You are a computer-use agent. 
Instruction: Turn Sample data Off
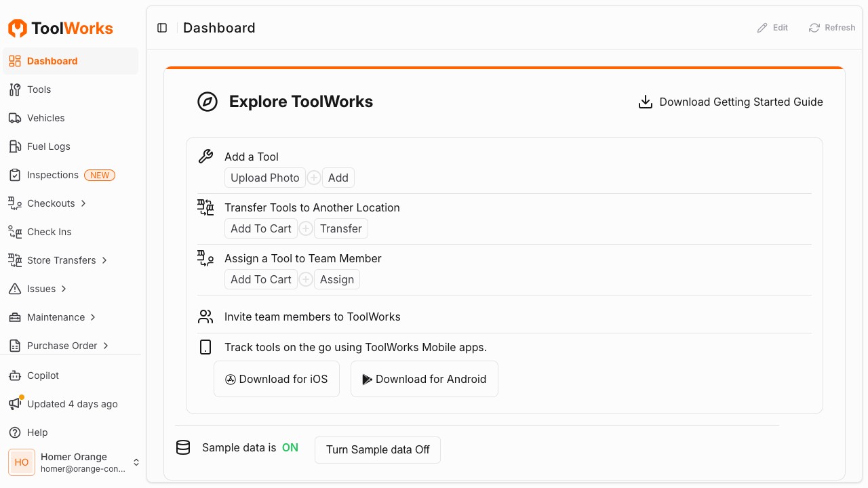point(378,450)
